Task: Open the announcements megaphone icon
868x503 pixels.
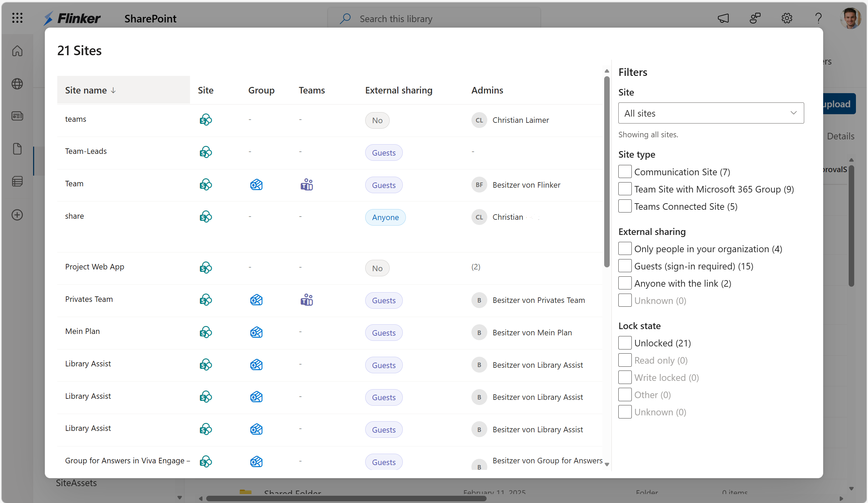Action: click(x=723, y=18)
